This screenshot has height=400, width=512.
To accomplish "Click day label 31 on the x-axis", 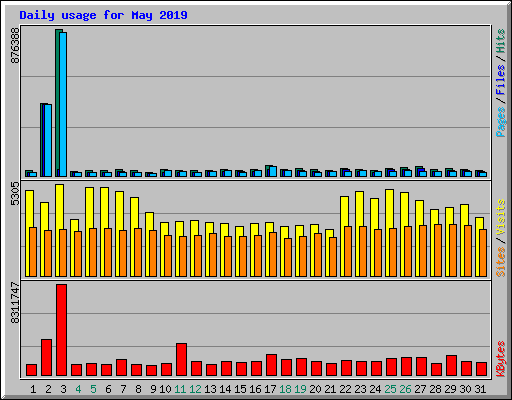I will coord(480,389).
